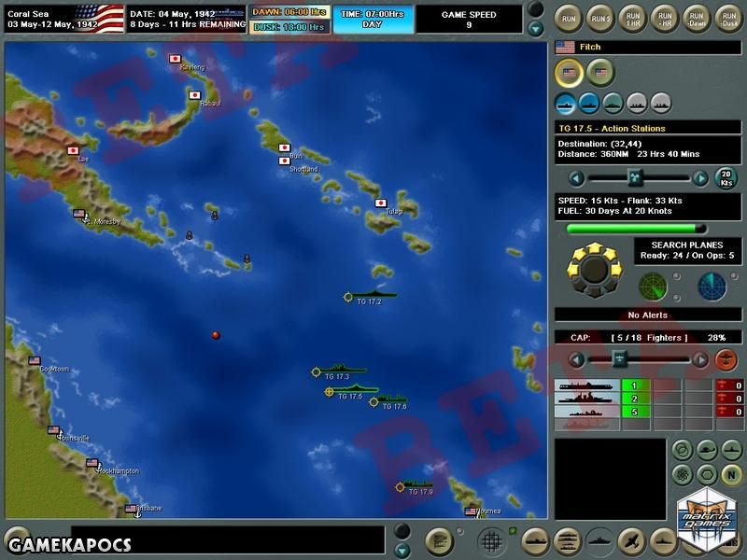
Task: Select the green US flag commander button
Action: click(600, 73)
